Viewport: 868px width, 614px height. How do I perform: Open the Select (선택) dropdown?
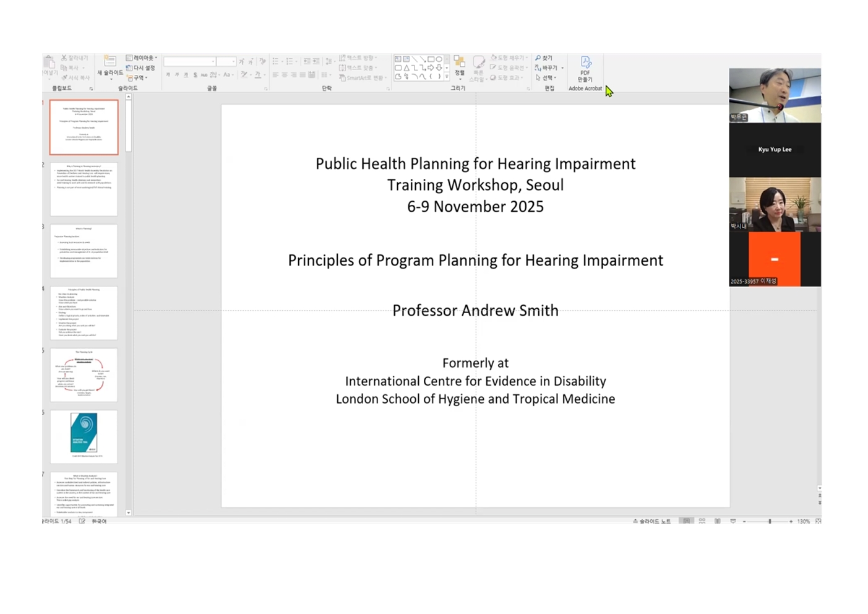pyautogui.click(x=546, y=78)
